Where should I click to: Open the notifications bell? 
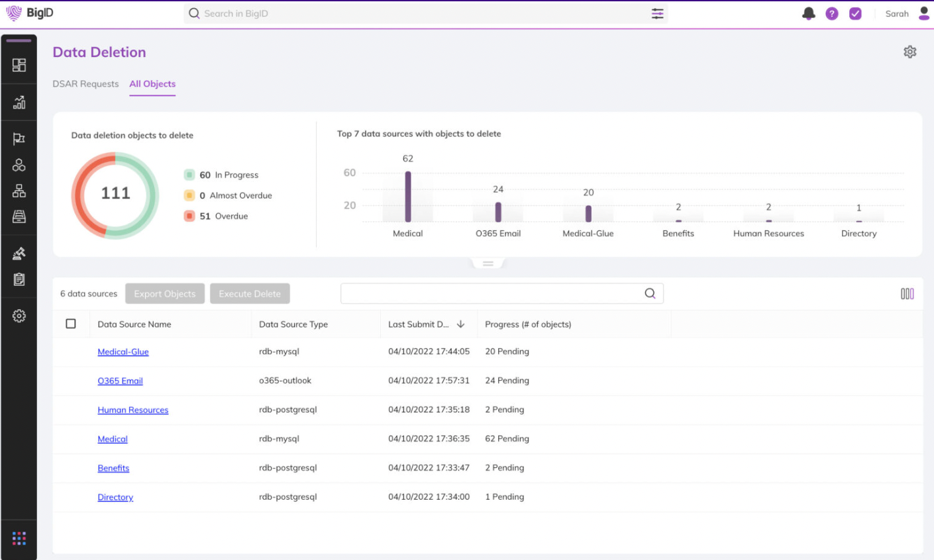point(808,13)
